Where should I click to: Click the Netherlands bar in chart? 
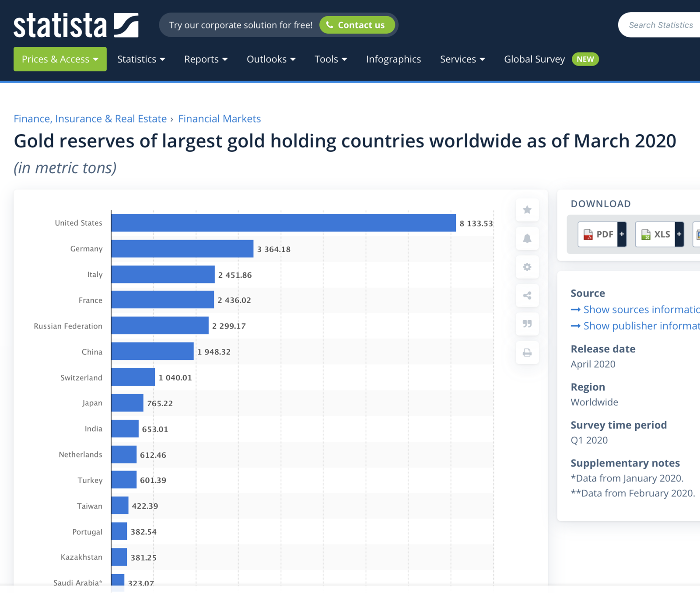click(124, 454)
